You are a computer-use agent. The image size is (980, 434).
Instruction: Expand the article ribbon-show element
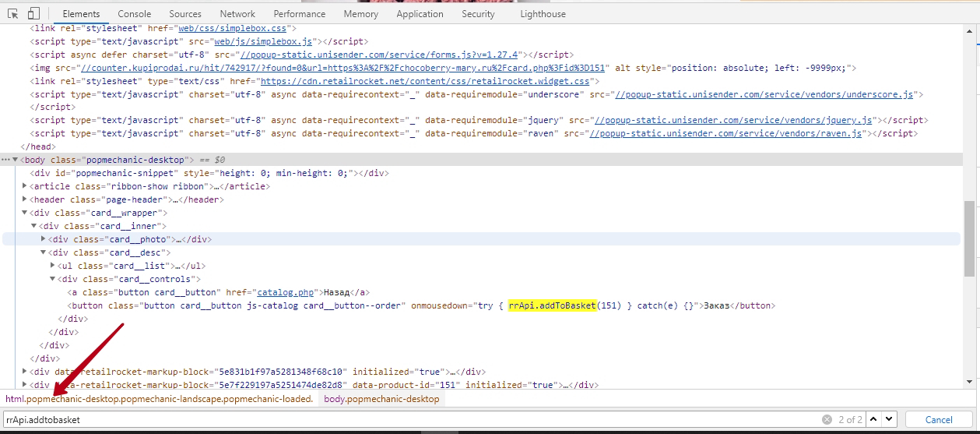(25, 187)
